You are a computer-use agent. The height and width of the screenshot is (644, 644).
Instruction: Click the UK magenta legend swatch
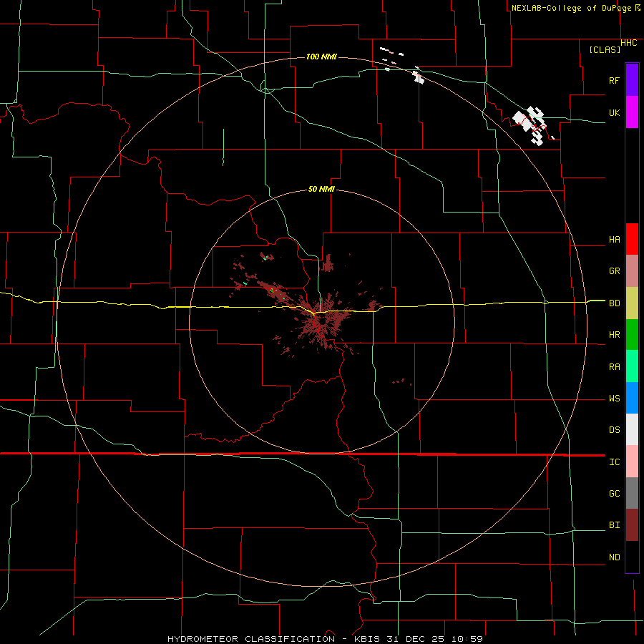[x=632, y=112]
